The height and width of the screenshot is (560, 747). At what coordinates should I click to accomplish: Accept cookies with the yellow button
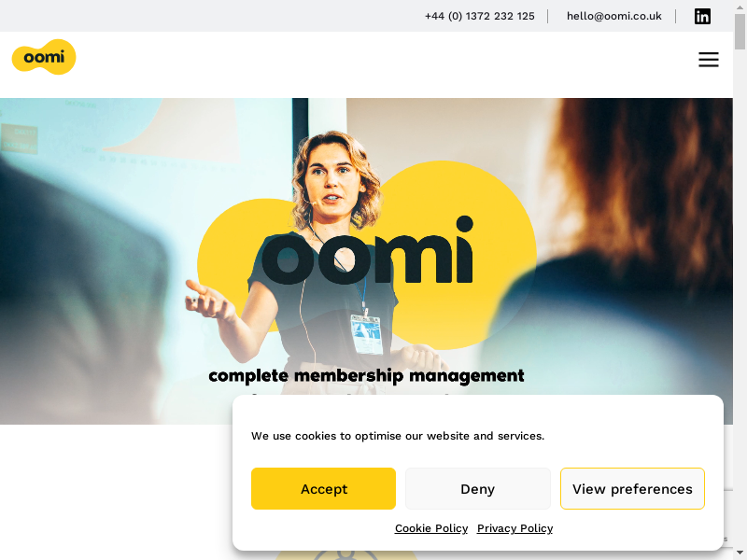click(x=323, y=488)
